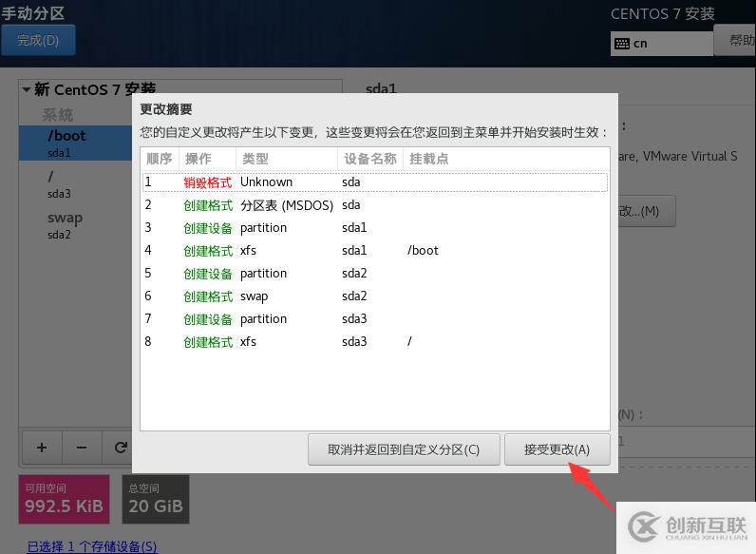Click the cn keyboard layout field
This screenshot has height=554, width=756.
[662, 44]
